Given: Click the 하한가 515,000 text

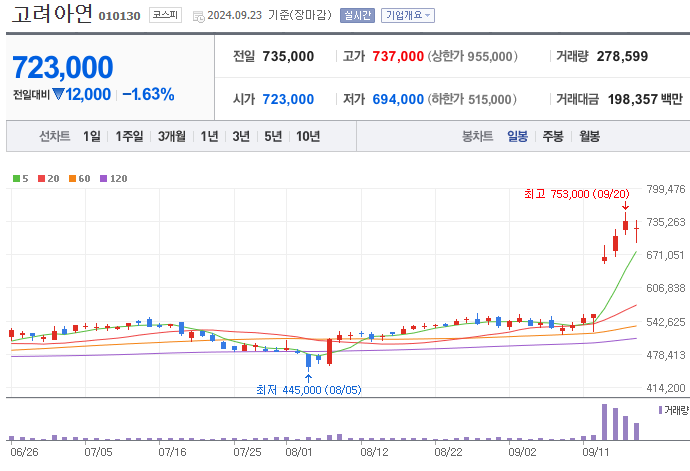Looking at the screenshot, I should [x=472, y=99].
